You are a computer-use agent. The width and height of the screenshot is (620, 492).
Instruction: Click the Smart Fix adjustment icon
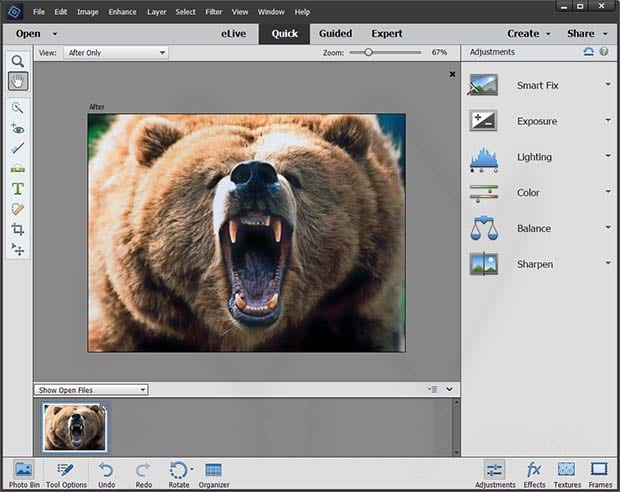click(483, 85)
